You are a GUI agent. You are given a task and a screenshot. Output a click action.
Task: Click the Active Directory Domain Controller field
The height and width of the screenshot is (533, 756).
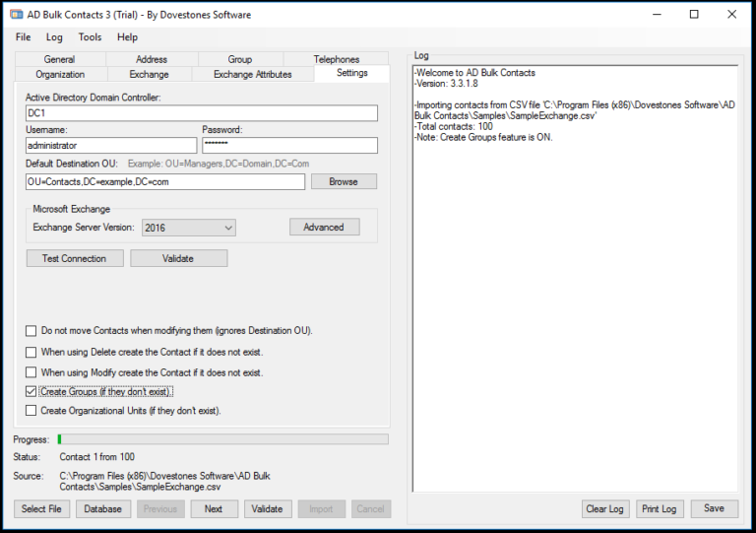coord(202,113)
